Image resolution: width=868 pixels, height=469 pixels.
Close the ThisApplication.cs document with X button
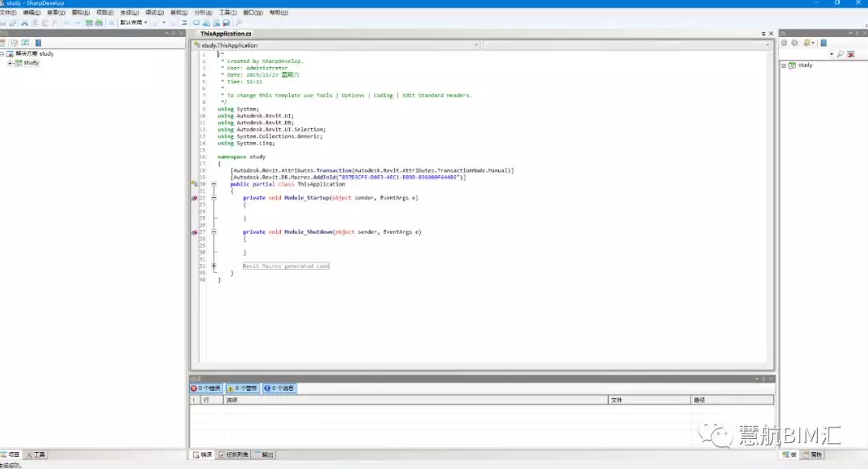(x=770, y=34)
